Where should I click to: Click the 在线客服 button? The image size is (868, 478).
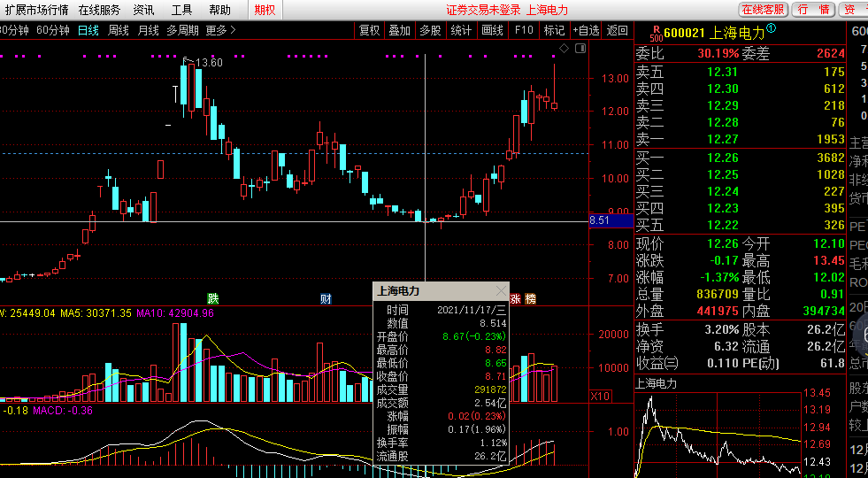(764, 10)
